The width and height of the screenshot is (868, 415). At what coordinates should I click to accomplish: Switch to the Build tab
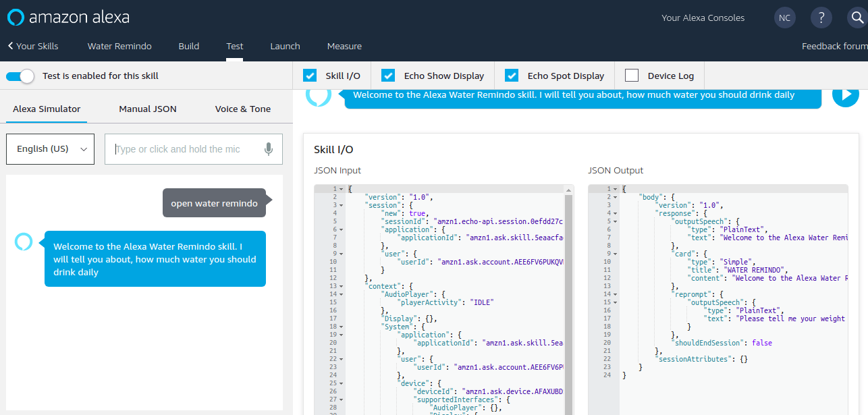pos(189,47)
